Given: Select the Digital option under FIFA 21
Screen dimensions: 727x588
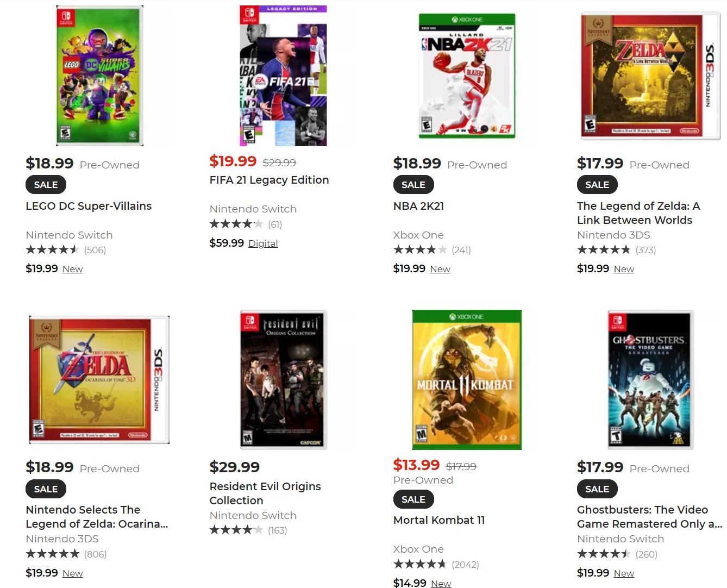Looking at the screenshot, I should [263, 243].
